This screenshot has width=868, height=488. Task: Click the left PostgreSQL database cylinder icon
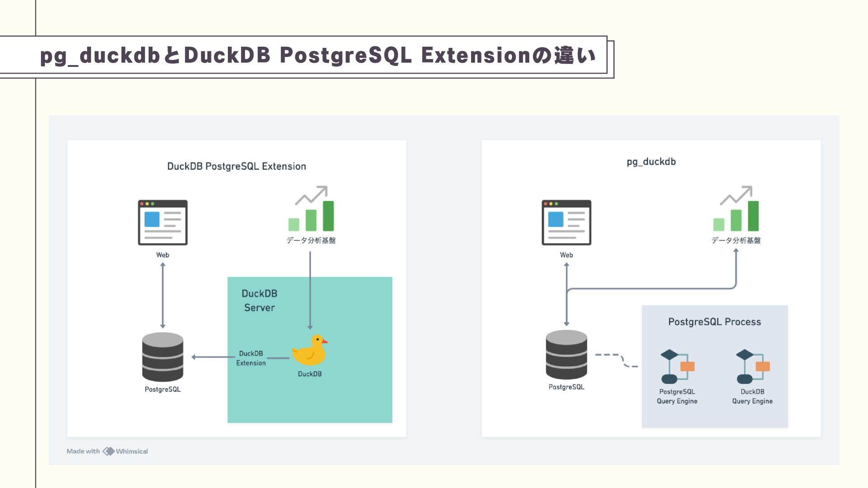coord(163,357)
